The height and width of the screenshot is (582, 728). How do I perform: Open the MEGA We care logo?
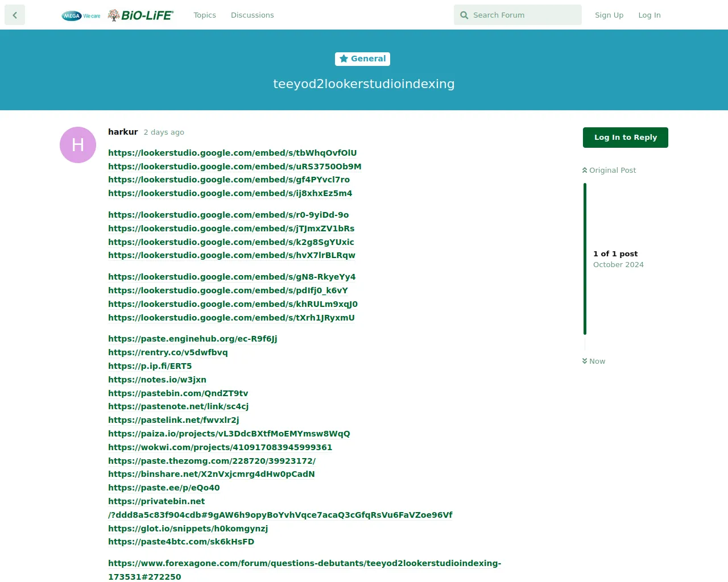[x=81, y=15]
